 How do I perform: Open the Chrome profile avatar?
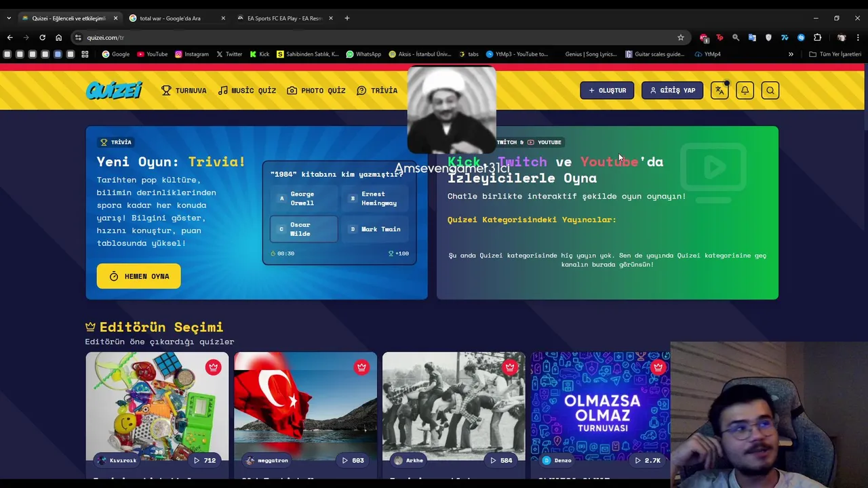[x=842, y=37]
